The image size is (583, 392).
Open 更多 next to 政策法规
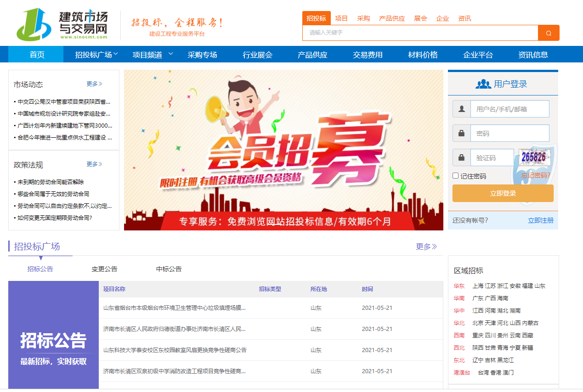pos(94,164)
